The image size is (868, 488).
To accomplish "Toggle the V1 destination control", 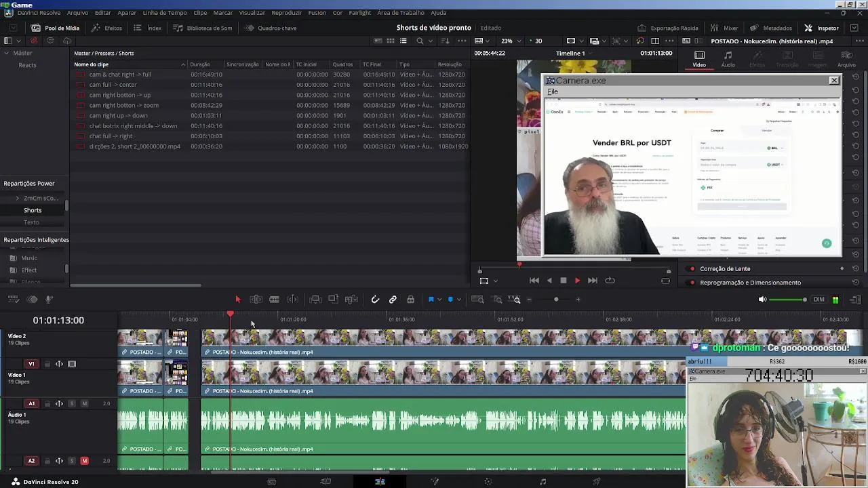I will tap(31, 364).
